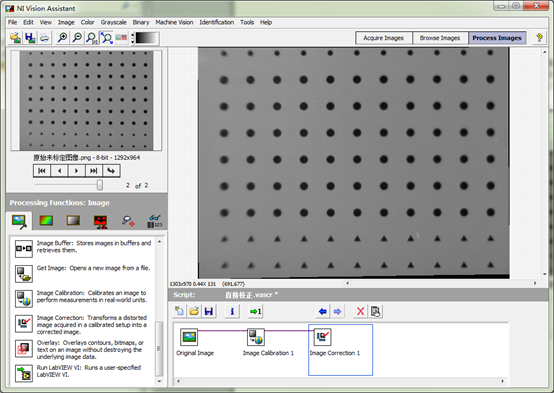
Task: Click the New Script icon
Action: click(179, 311)
